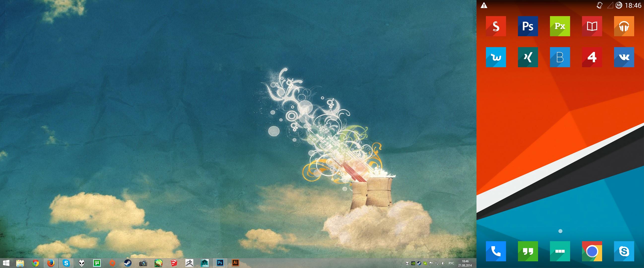This screenshot has width=644, height=268.
Task: Switch input language via РУС indicator
Action: coord(451,263)
